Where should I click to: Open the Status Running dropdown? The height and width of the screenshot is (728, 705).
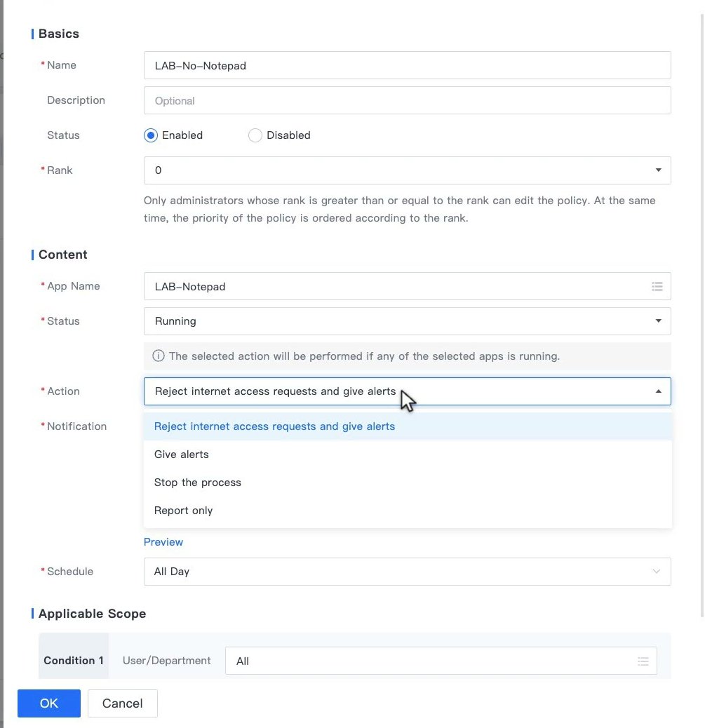coord(407,321)
